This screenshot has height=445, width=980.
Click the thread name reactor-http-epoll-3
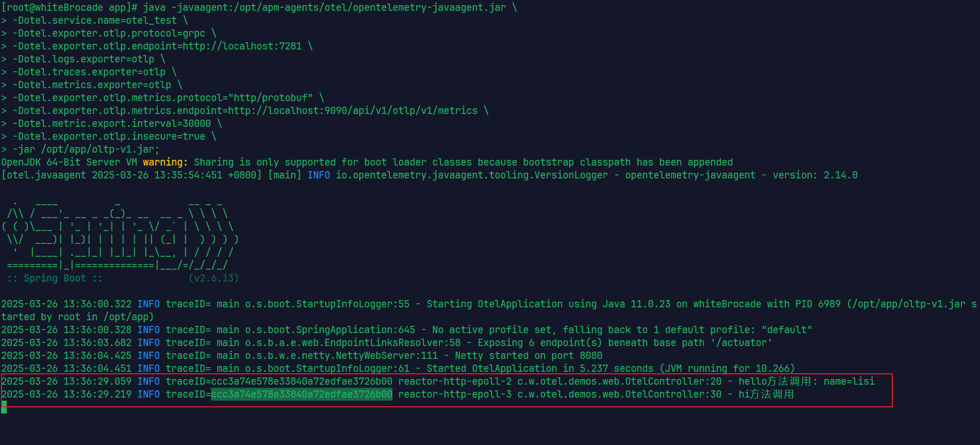[x=455, y=394]
